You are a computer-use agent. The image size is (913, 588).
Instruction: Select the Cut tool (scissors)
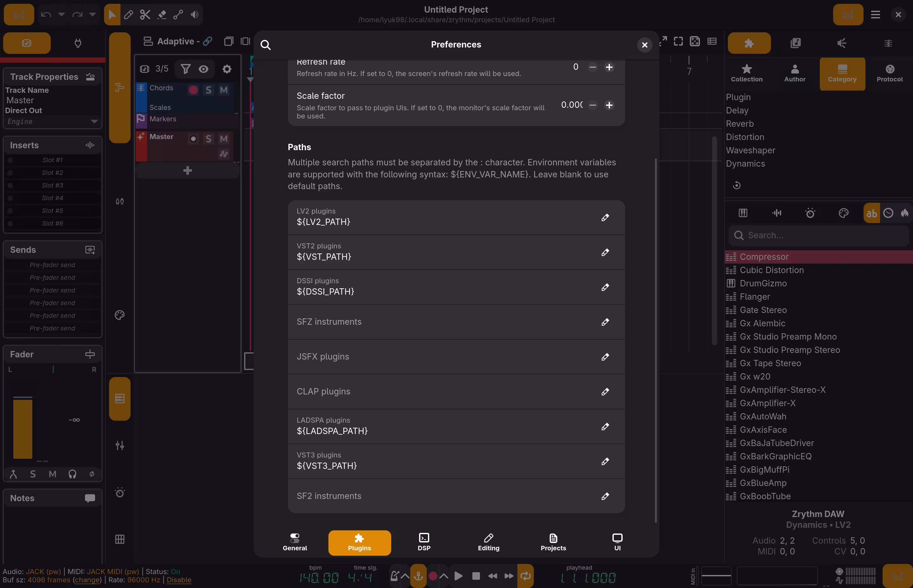click(145, 15)
